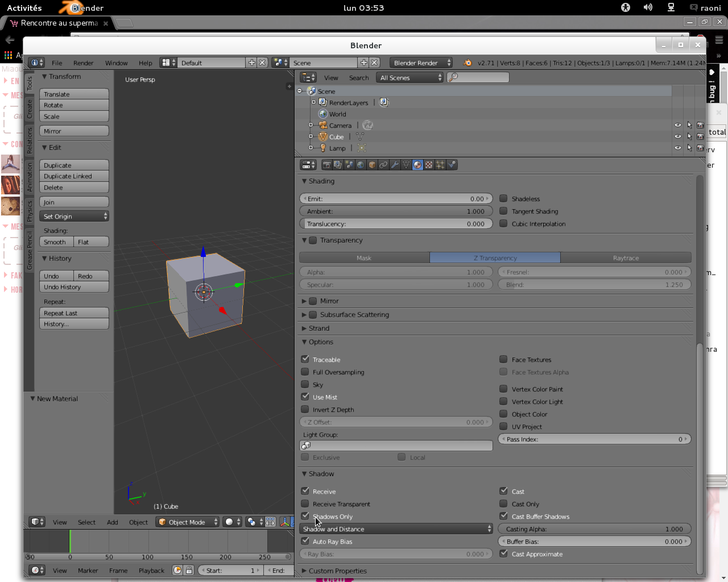Click the Smooth shading button
The width and height of the screenshot is (728, 582).
pyautogui.click(x=56, y=242)
